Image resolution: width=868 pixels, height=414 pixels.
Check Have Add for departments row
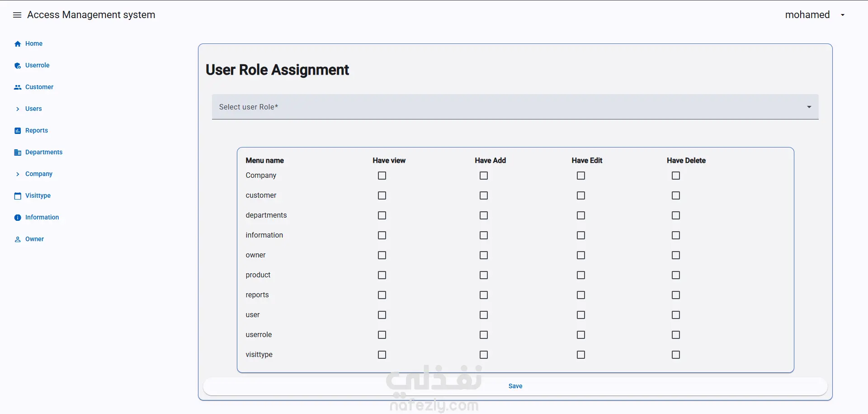click(484, 215)
